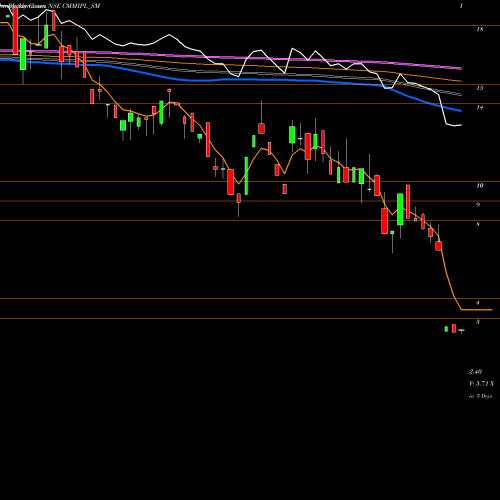Click the NSE CMMIPL_SM chart title

[x=74, y=6]
